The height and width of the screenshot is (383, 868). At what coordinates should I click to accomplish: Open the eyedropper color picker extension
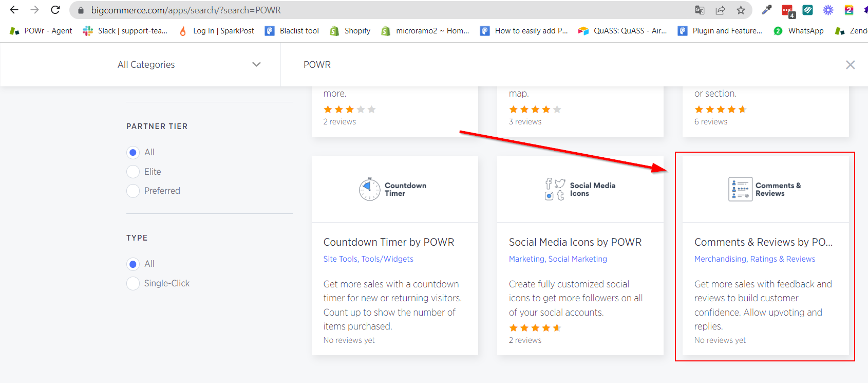(x=767, y=10)
